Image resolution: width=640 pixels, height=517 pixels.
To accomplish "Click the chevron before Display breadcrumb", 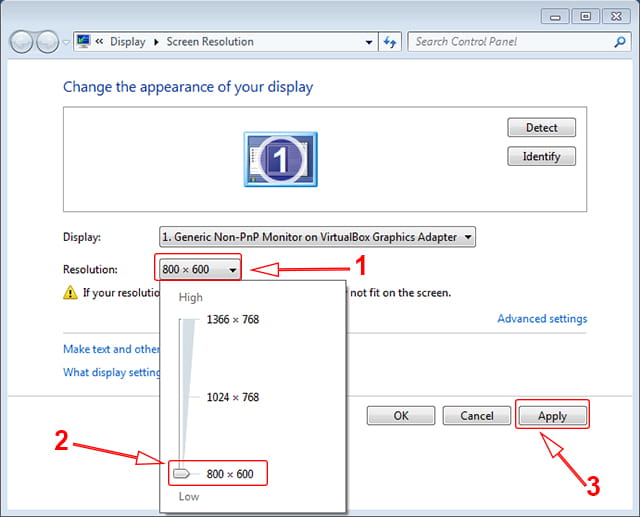I will point(99,42).
